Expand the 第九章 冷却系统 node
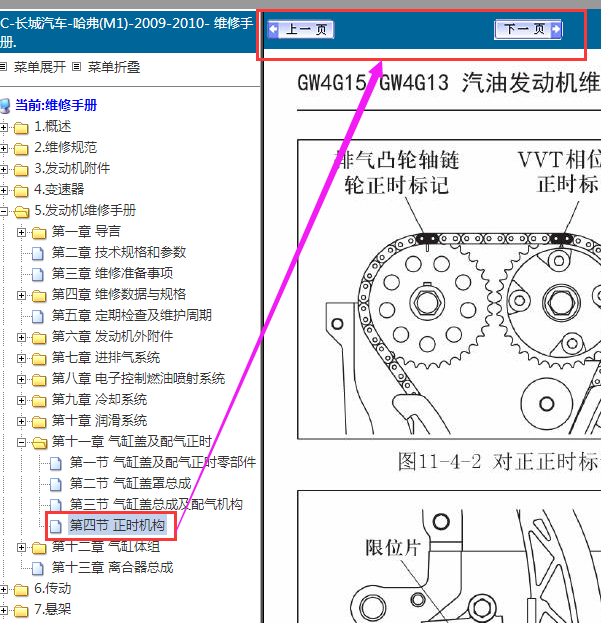The width and height of the screenshot is (601, 623). (21, 401)
